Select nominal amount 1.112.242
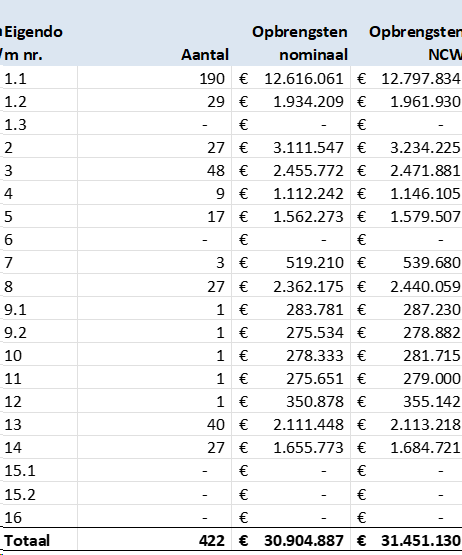462x555 pixels. pyautogui.click(x=308, y=194)
